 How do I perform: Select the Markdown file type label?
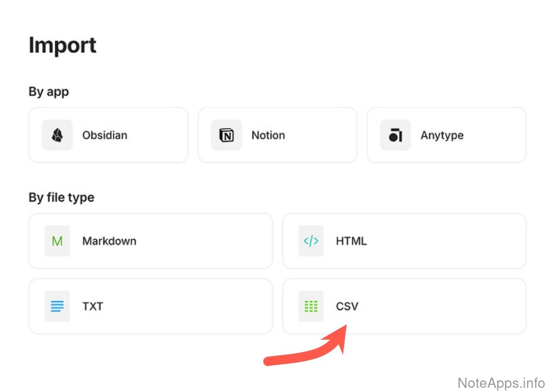click(109, 241)
